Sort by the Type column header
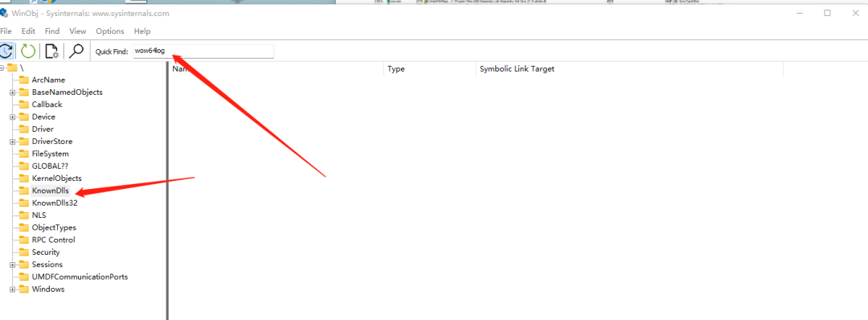This screenshot has width=868, height=320. click(x=429, y=69)
